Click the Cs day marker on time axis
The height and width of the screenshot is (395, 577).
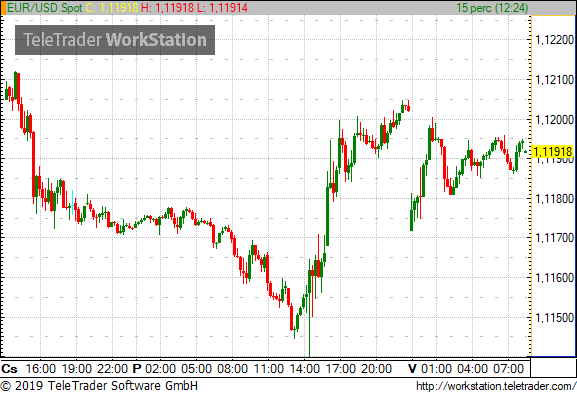click(x=9, y=368)
